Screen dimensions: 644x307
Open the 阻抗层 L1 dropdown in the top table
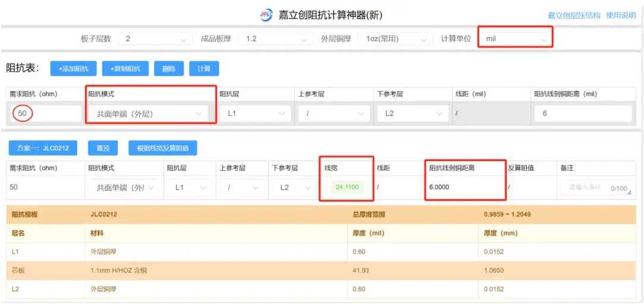point(256,114)
